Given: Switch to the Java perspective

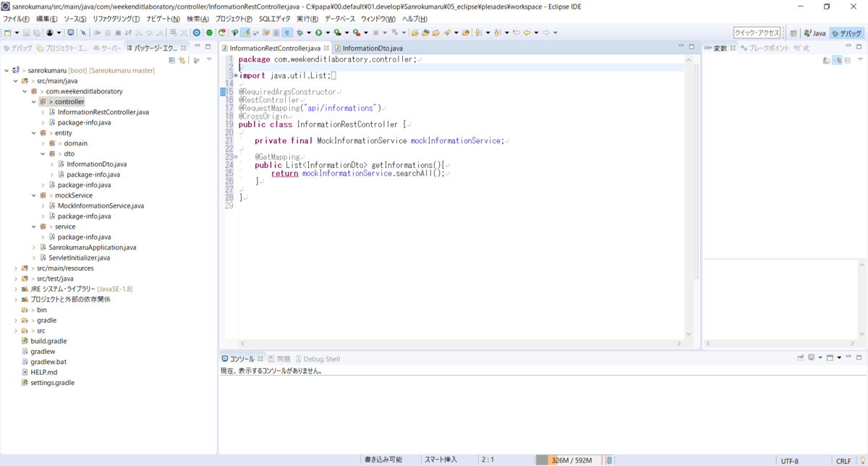Looking at the screenshot, I should pyautogui.click(x=816, y=32).
